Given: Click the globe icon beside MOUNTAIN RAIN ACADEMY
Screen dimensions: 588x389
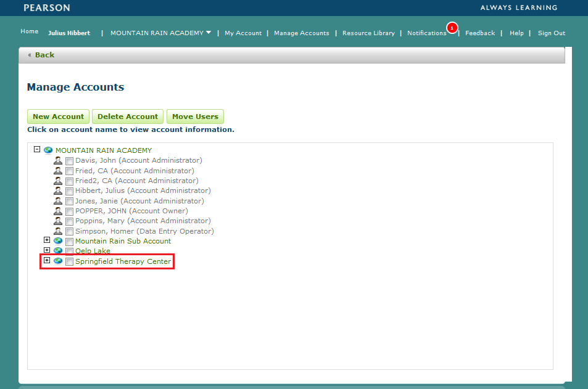Looking at the screenshot, I should 48,150.
